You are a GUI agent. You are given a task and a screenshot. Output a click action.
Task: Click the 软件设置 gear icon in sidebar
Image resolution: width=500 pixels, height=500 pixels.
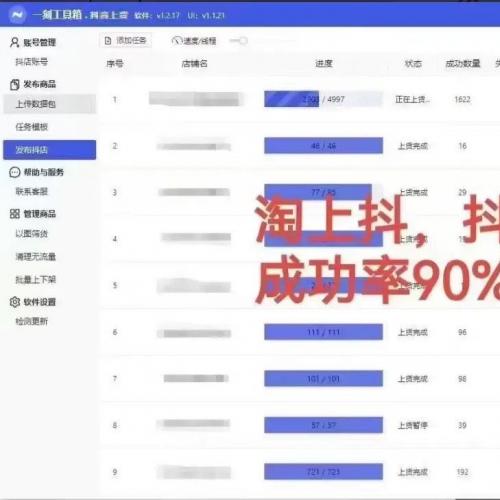coord(14,302)
